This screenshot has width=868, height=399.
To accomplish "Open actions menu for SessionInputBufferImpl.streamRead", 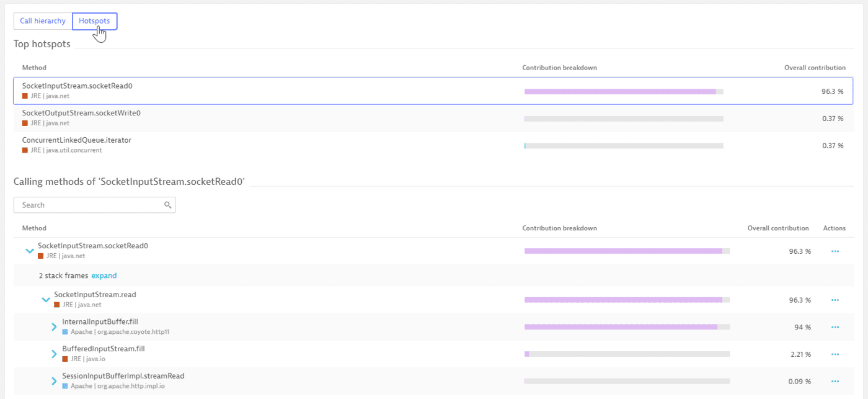I will pos(835,381).
